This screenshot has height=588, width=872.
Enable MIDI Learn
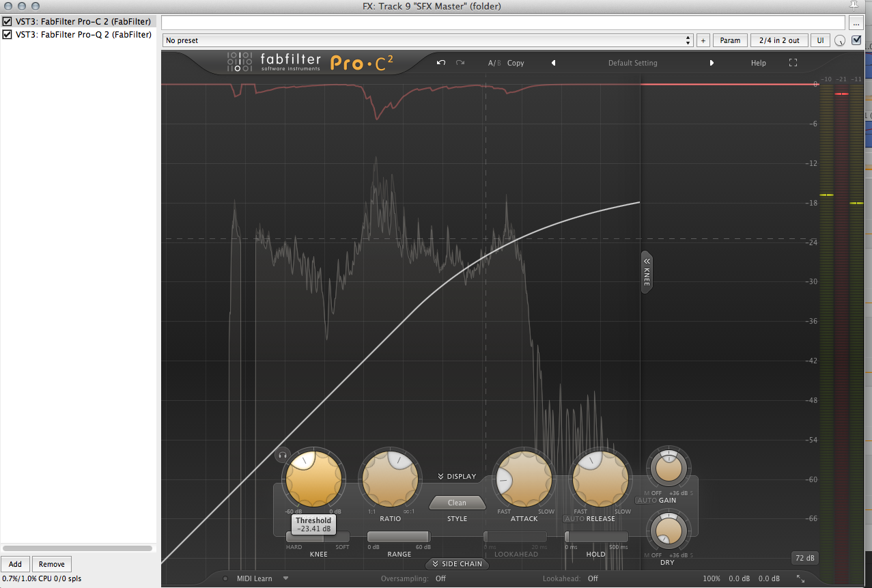point(254,578)
